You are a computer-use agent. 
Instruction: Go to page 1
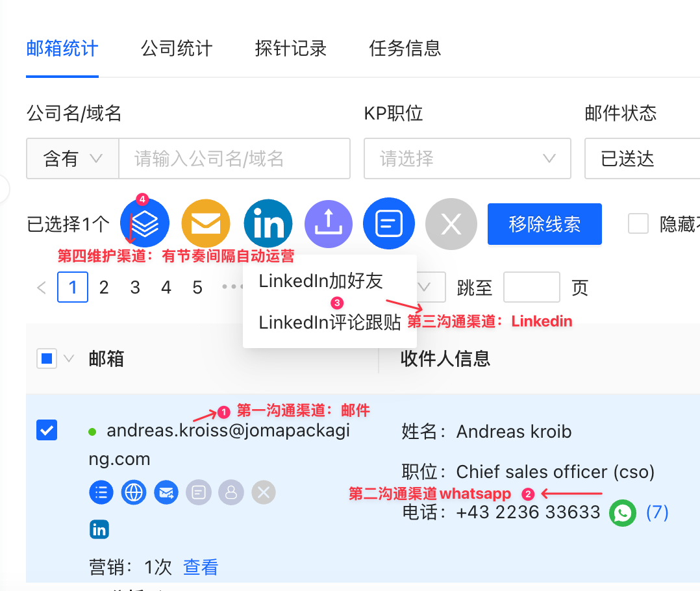(x=73, y=287)
